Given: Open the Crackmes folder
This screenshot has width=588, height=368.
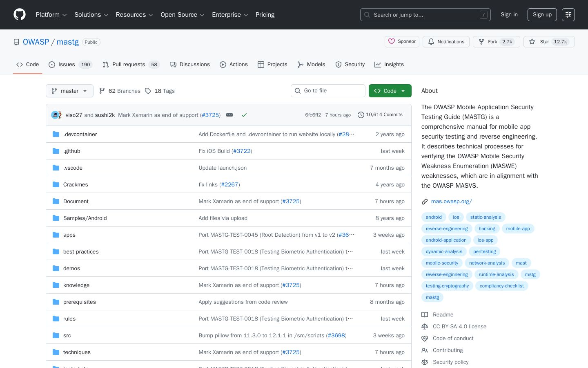Looking at the screenshot, I should pos(76,184).
